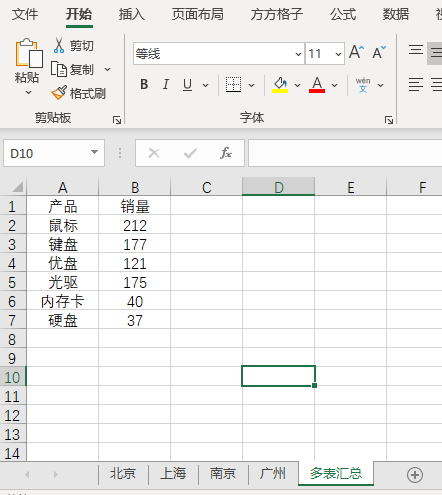This screenshot has height=495, width=442.
Task: Click the 剪切 text button
Action: 82,46
